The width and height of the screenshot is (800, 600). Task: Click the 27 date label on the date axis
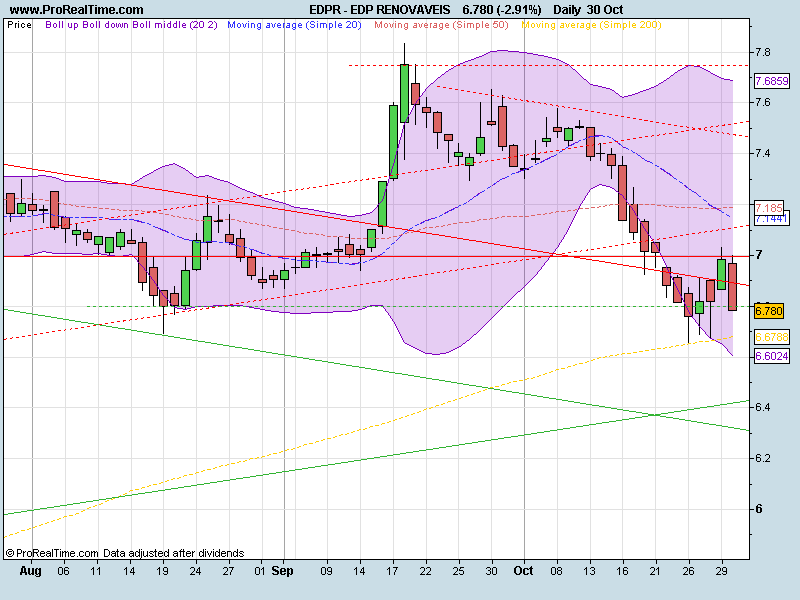pos(228,571)
